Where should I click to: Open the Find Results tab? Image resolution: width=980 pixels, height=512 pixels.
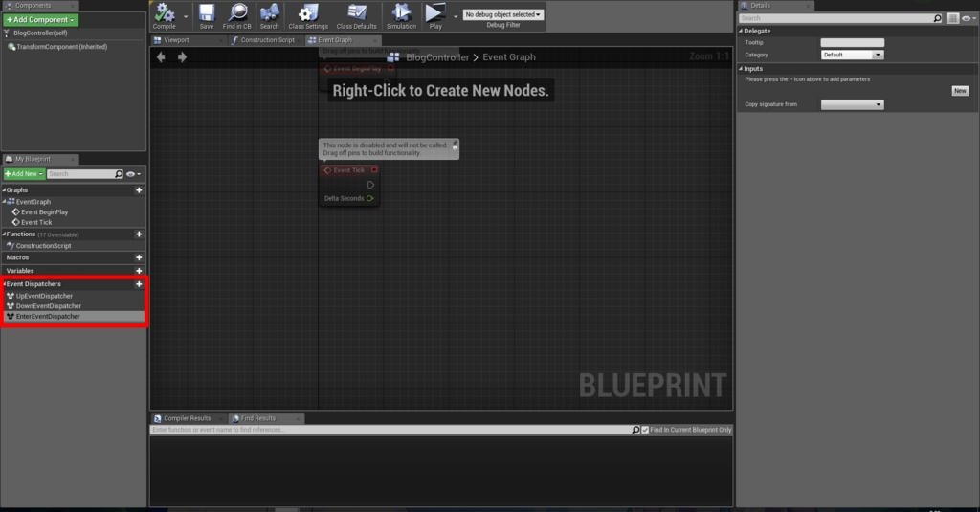pos(266,418)
